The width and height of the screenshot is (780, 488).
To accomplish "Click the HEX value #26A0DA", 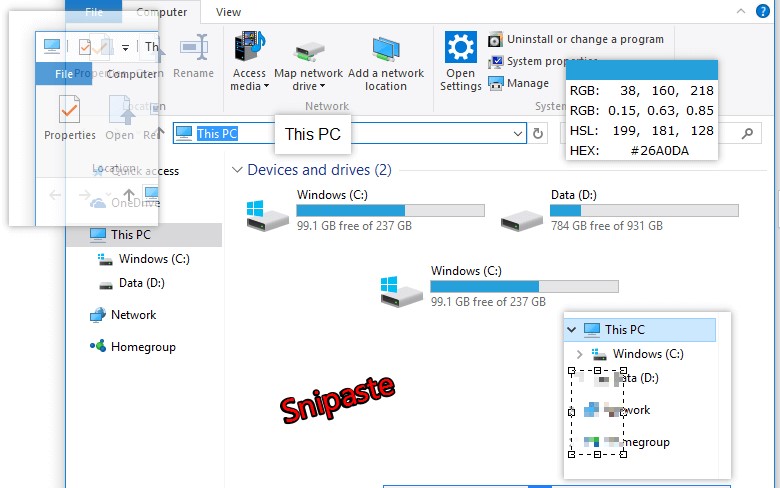I will 660,151.
